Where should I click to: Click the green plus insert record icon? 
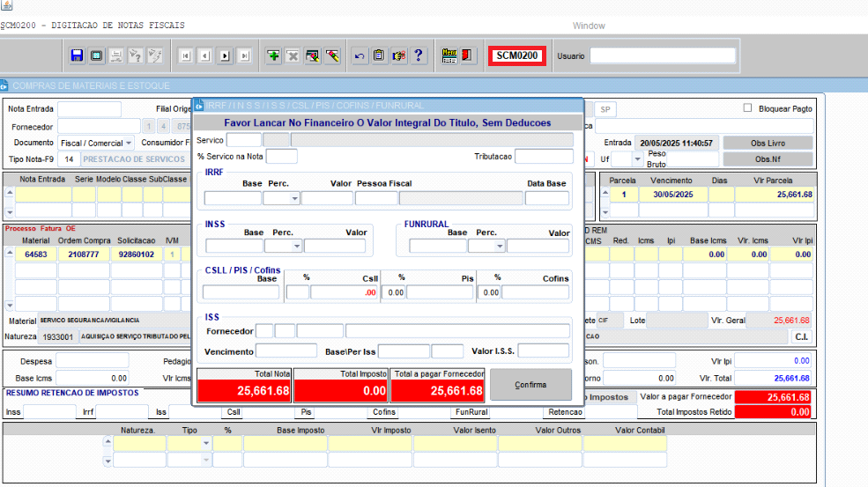point(273,55)
